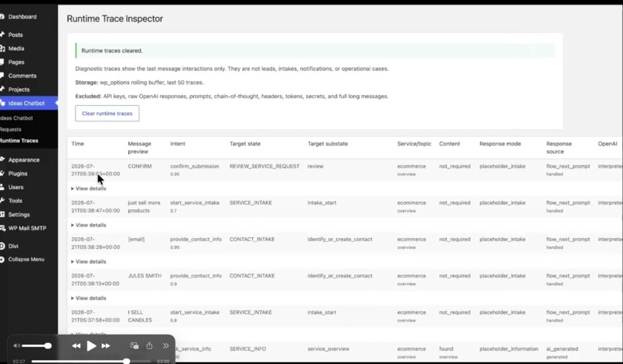Expand View details under JULES SMITH row
623x364 pixels.
point(89,298)
